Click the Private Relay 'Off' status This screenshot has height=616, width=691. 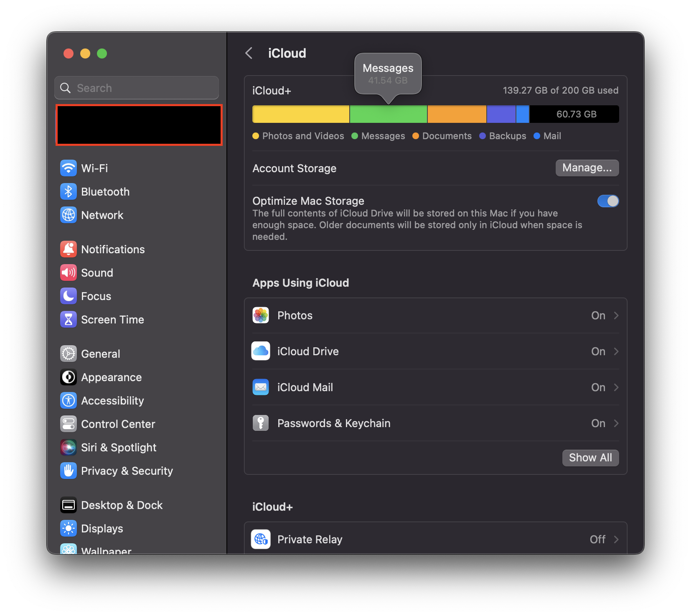[597, 540]
